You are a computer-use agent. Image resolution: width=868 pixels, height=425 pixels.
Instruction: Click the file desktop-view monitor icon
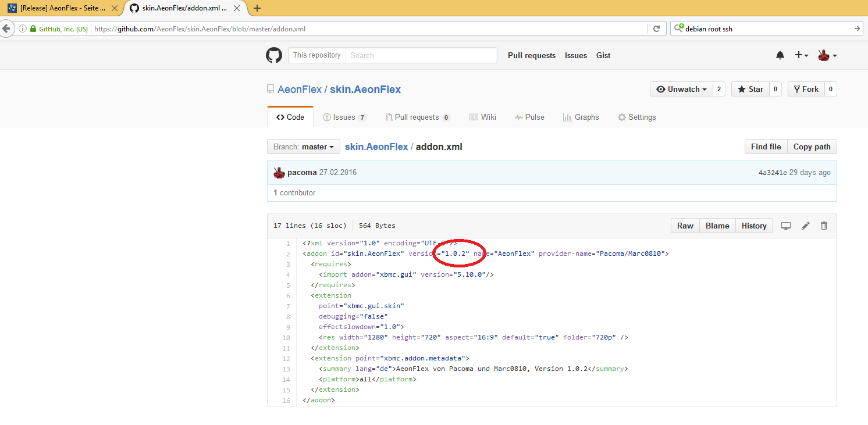[786, 226]
